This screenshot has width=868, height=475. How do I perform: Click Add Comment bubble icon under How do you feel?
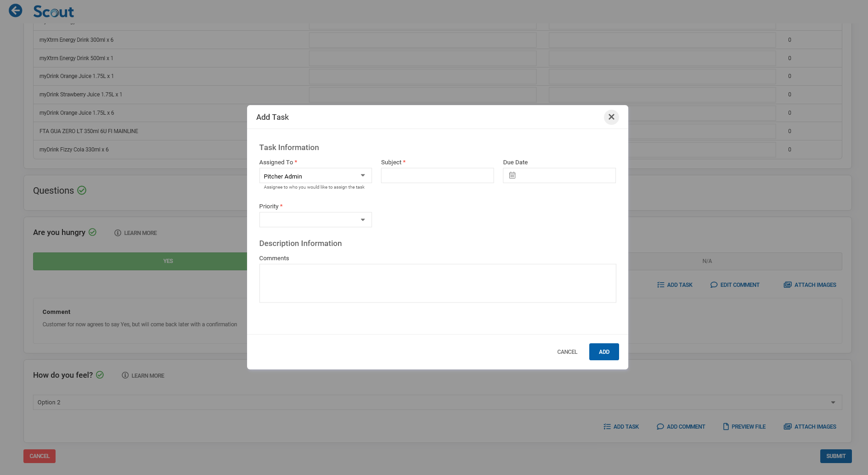coord(660,427)
